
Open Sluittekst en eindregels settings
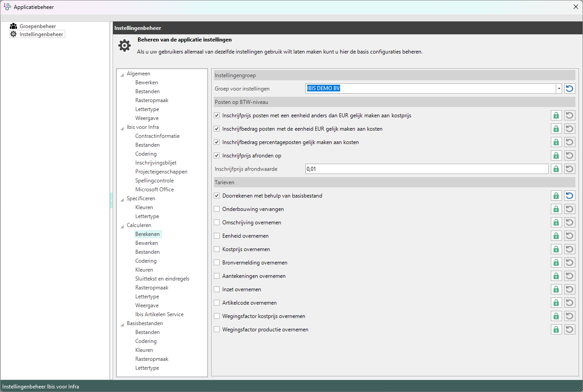[162, 279]
